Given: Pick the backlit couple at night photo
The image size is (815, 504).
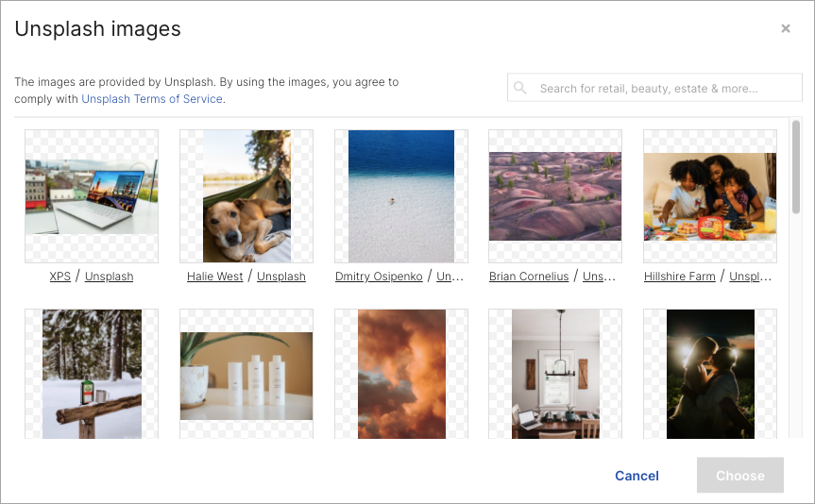Looking at the screenshot, I should click(710, 374).
